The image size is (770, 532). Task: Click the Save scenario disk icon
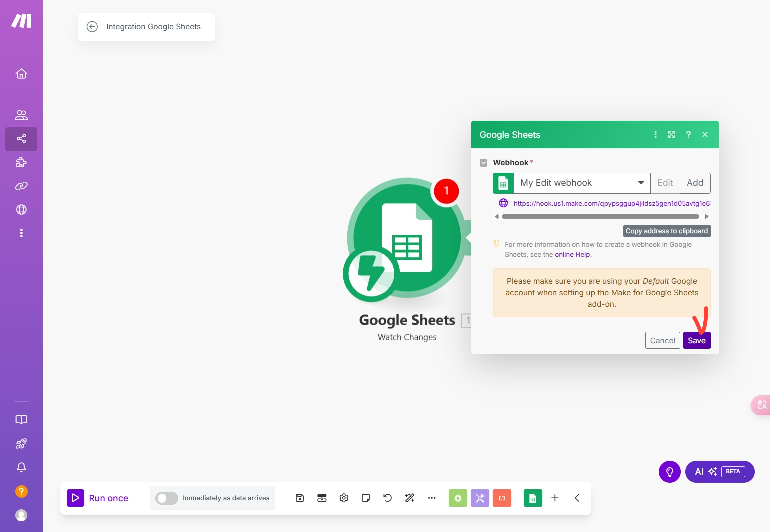pyautogui.click(x=300, y=498)
